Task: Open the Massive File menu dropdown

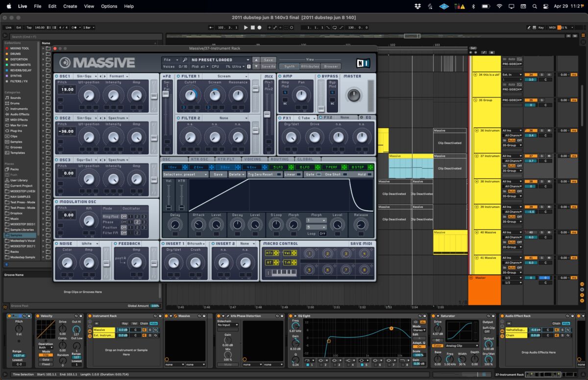Action: pos(170,60)
